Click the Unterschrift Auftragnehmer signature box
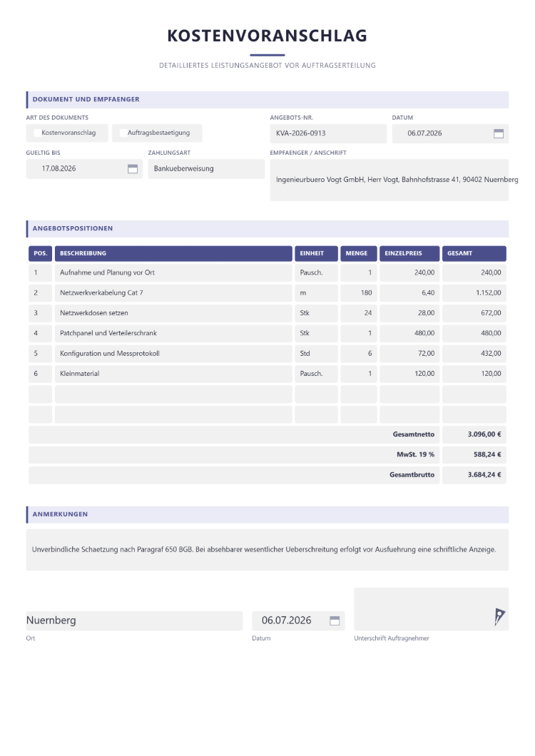The image size is (535, 756). pyautogui.click(x=432, y=609)
